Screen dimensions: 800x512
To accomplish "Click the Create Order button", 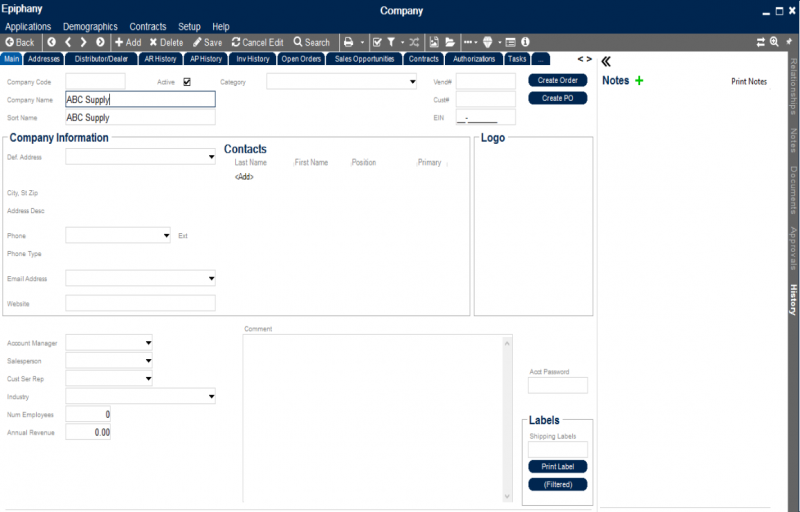I will point(558,81).
